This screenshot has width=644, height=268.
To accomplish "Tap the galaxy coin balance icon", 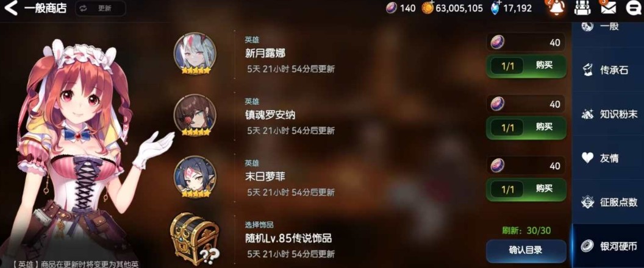I will tap(392, 8).
